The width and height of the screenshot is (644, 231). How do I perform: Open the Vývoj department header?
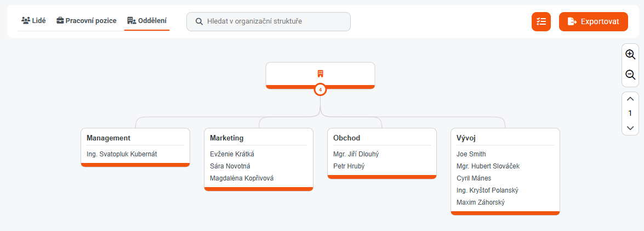click(x=467, y=138)
